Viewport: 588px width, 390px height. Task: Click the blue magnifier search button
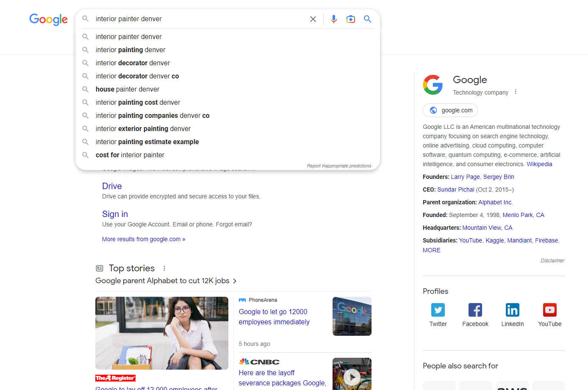click(367, 19)
